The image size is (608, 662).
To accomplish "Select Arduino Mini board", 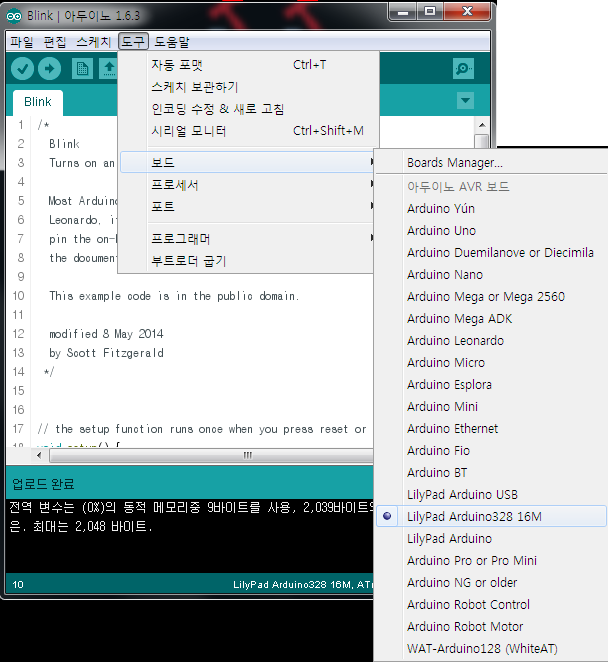I will point(491,406).
